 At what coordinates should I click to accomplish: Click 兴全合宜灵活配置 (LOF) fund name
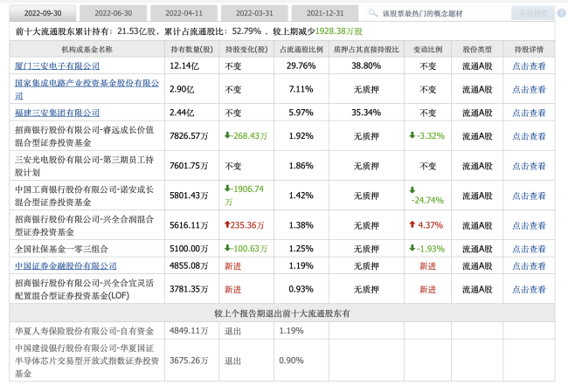click(85, 289)
